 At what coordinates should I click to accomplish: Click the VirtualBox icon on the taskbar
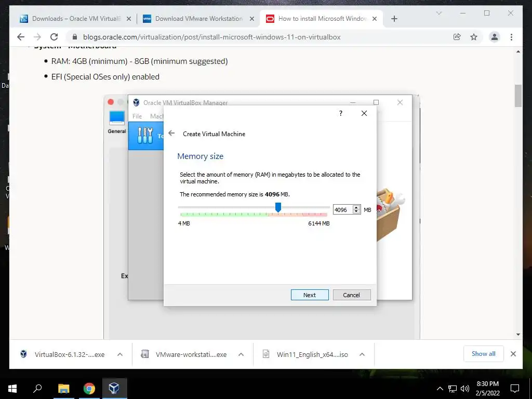coord(114,389)
